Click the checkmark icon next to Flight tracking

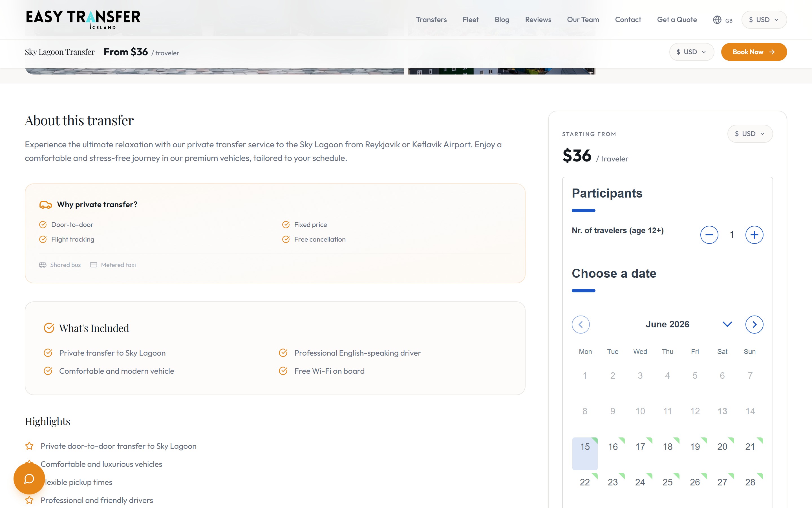click(43, 239)
